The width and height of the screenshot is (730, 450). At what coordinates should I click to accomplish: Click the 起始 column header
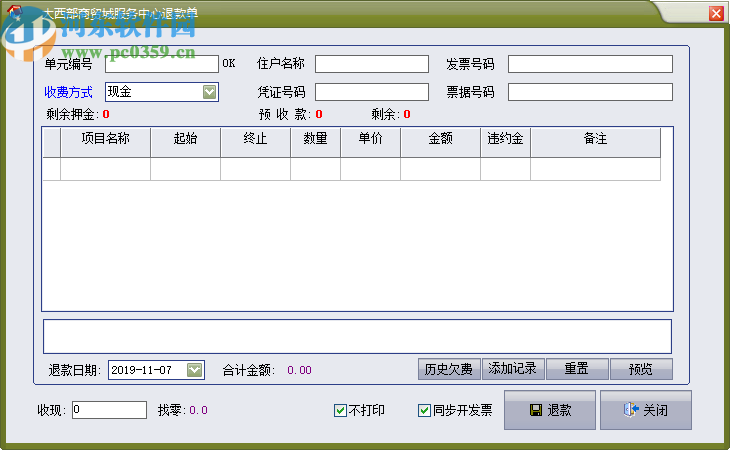(x=185, y=142)
